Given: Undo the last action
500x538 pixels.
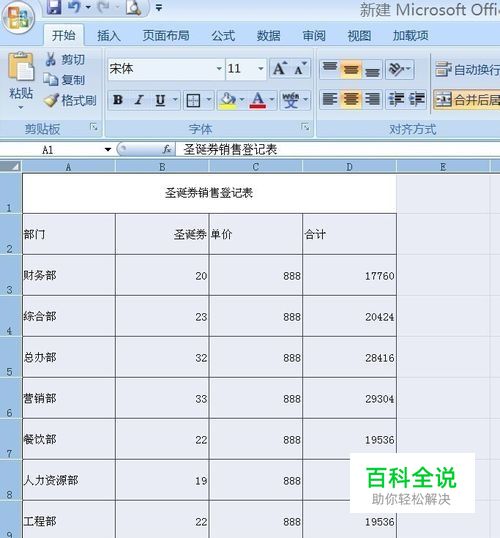Looking at the screenshot, I should click(x=74, y=7).
